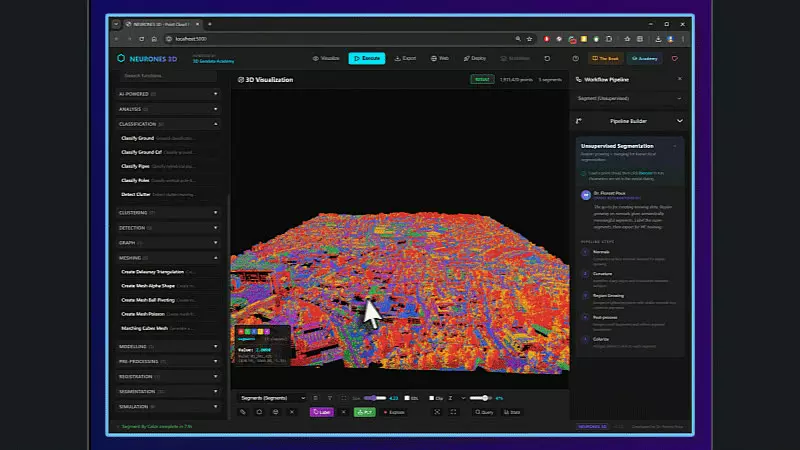This screenshot has height=450, width=800.
Task: Open the Stats panel button
Action: [512, 412]
